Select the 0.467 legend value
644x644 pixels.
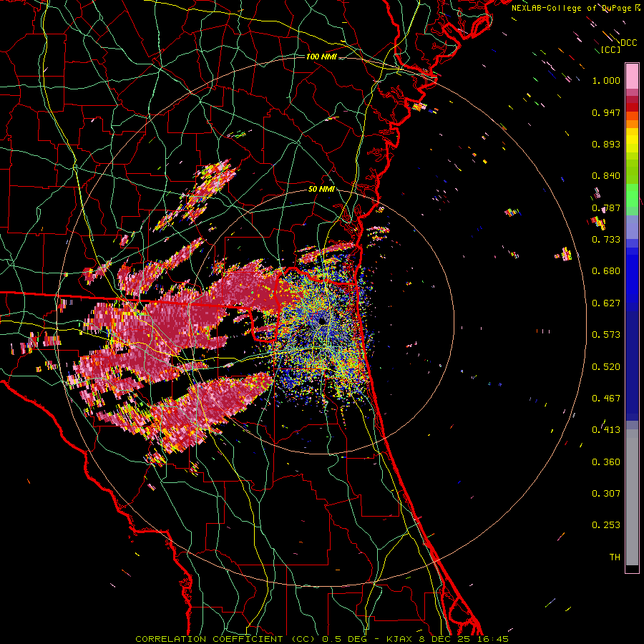coord(606,399)
